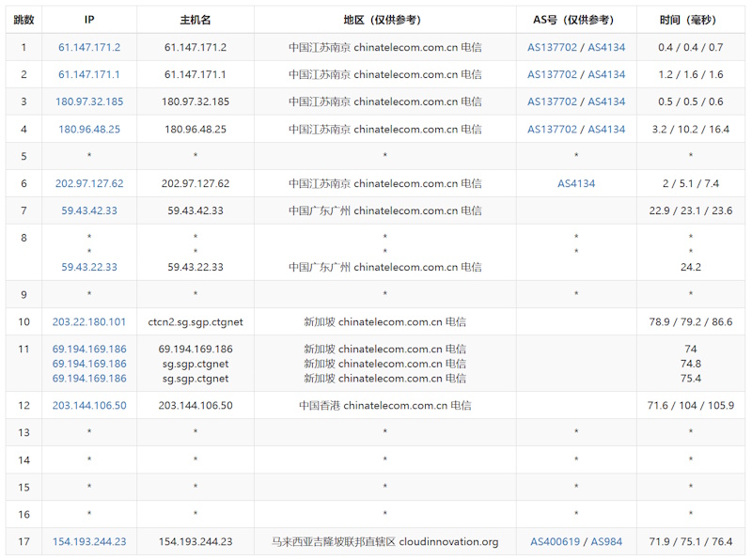Click AS137702 in the hop 1 row
The height and width of the screenshot is (560, 752).
pyautogui.click(x=552, y=47)
